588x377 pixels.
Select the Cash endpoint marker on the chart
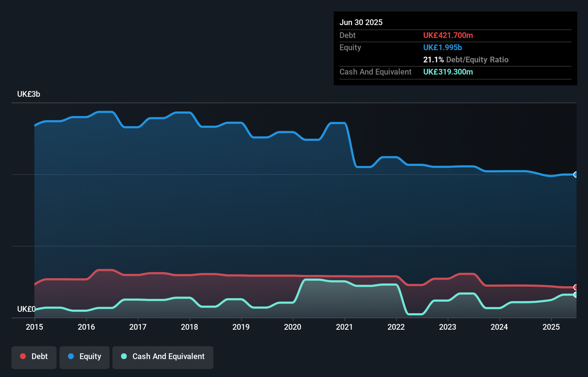point(576,295)
